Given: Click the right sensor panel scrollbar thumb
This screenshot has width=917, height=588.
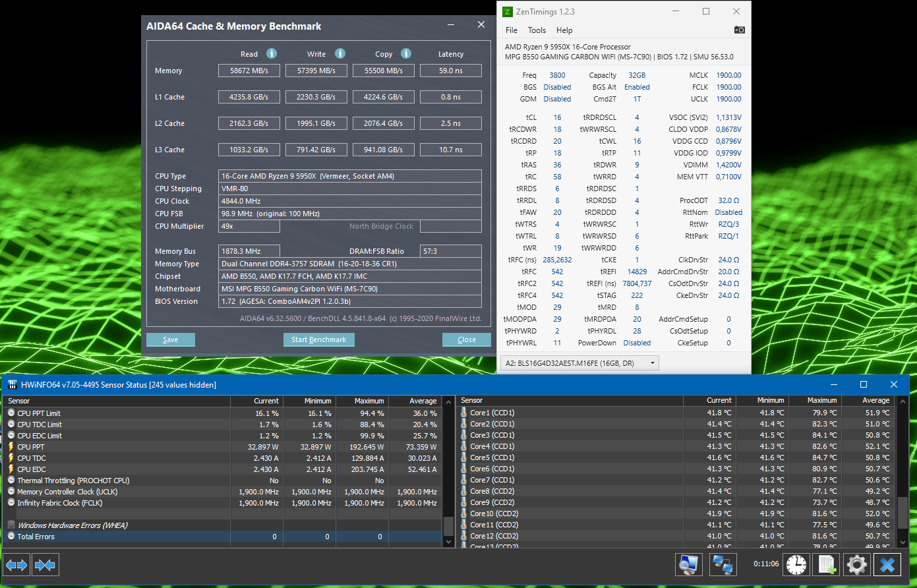Looking at the screenshot, I should point(902,512).
